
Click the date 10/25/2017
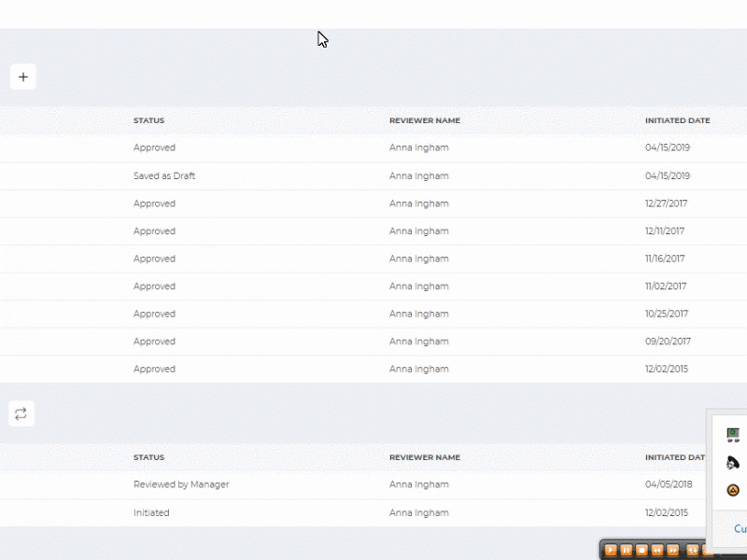click(667, 314)
